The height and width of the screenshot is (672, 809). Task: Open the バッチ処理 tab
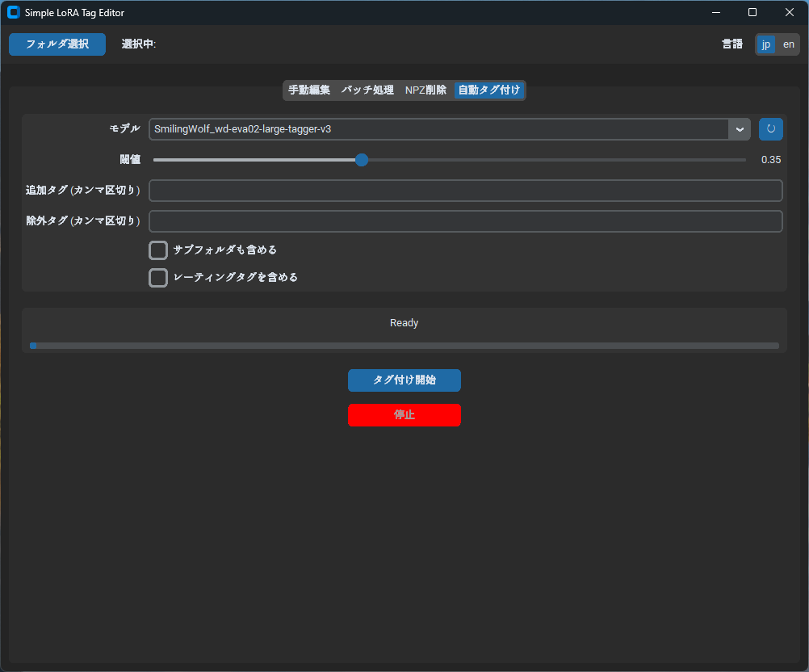(367, 90)
